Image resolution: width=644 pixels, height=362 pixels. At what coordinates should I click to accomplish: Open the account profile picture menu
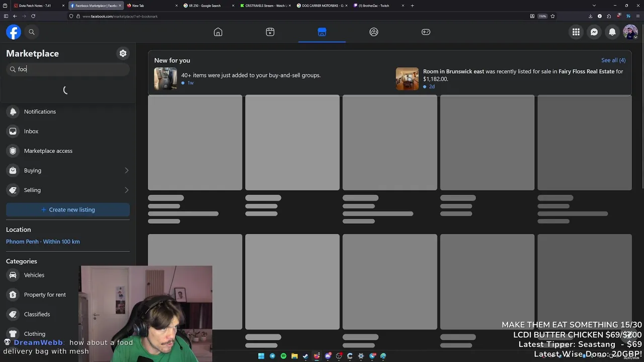630,32
